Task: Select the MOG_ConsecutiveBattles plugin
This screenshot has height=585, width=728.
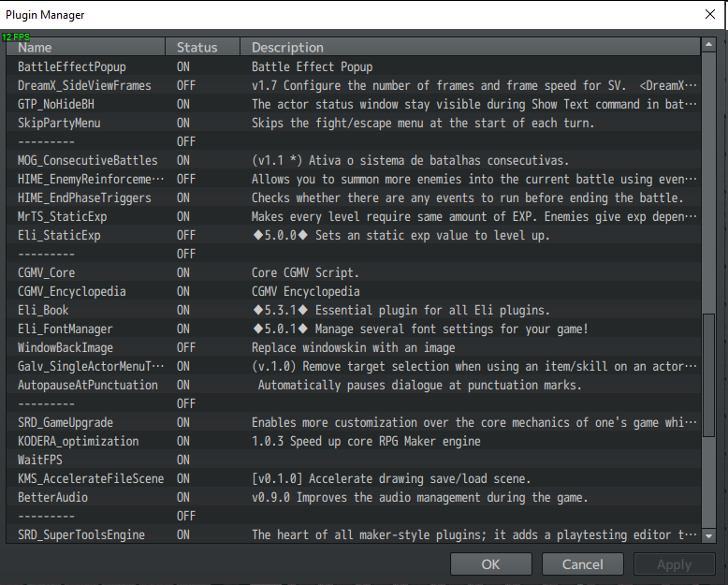Action: (x=354, y=160)
